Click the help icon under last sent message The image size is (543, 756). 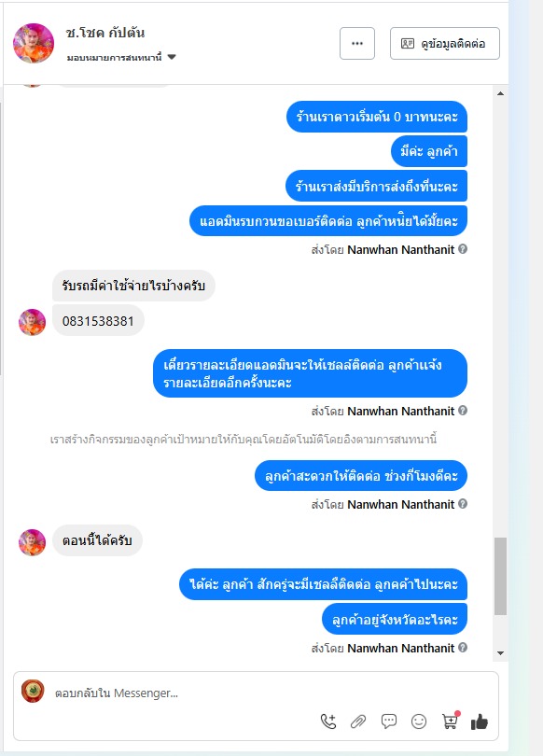(x=463, y=647)
